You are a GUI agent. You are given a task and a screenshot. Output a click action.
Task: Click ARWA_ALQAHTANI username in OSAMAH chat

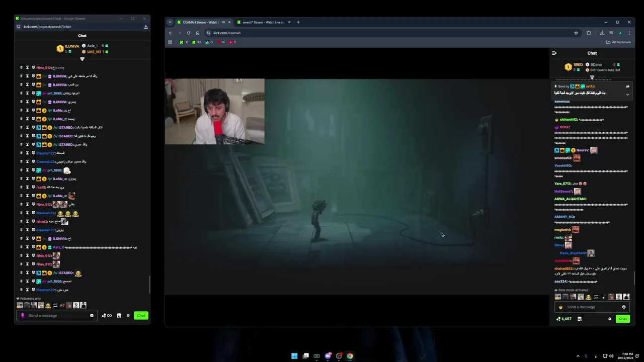(570, 199)
